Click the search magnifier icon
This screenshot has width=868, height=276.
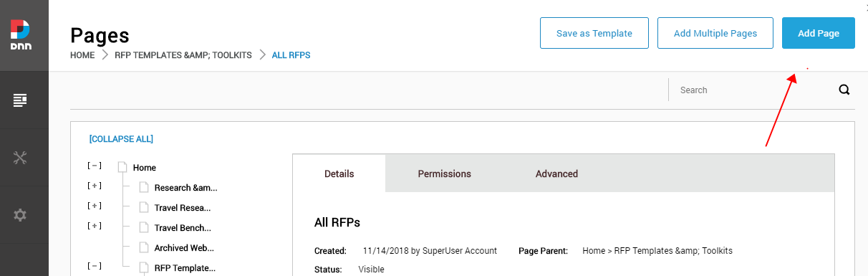pyautogui.click(x=844, y=90)
